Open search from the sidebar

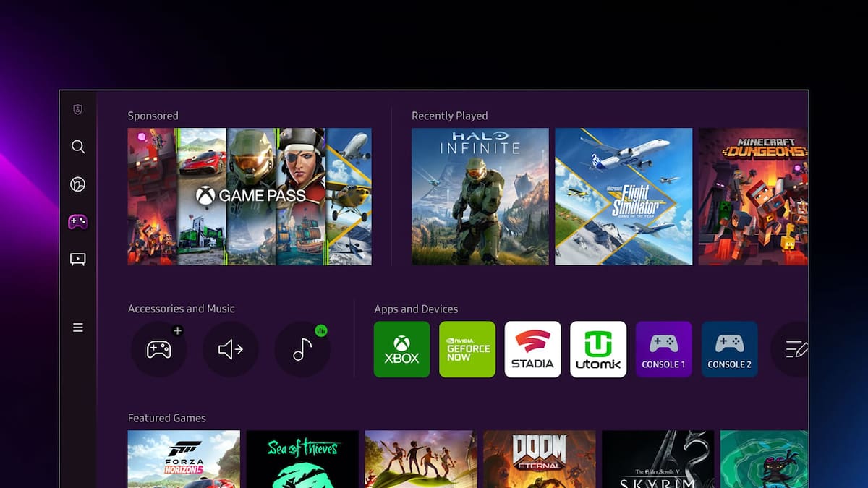tap(78, 147)
